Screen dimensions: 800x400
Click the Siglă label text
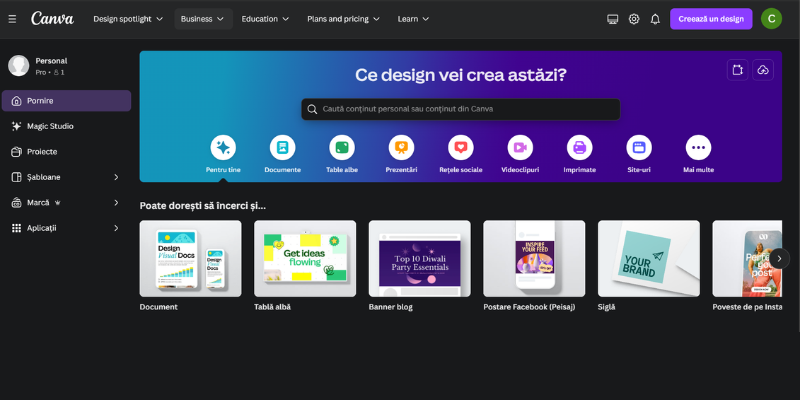pyautogui.click(x=607, y=307)
